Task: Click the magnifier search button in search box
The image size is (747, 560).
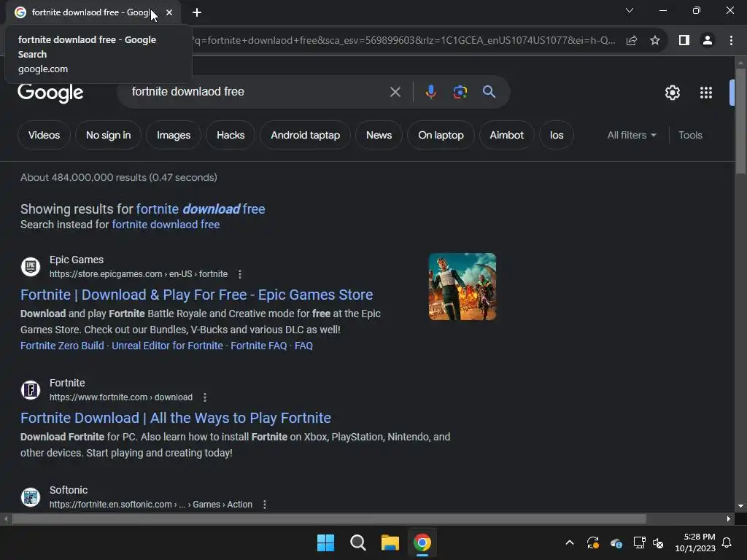Action: 489,91
